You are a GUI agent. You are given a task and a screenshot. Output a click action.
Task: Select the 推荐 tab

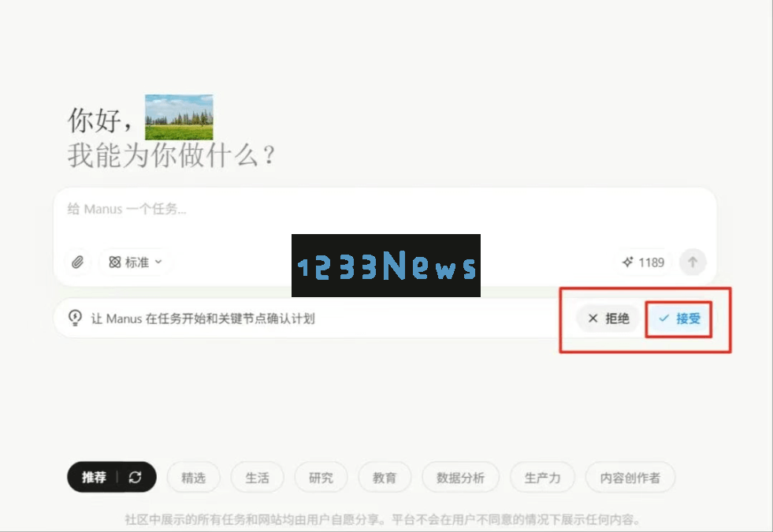(94, 478)
